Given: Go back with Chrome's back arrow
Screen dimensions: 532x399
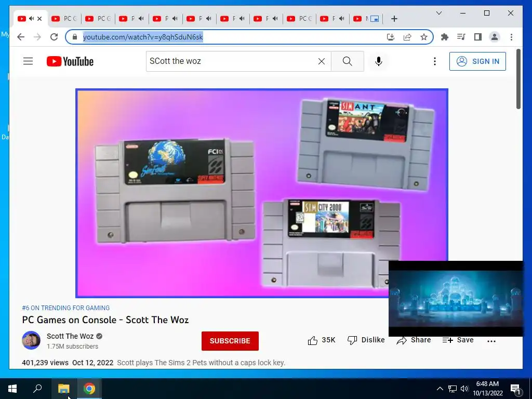Looking at the screenshot, I should click(21, 37).
